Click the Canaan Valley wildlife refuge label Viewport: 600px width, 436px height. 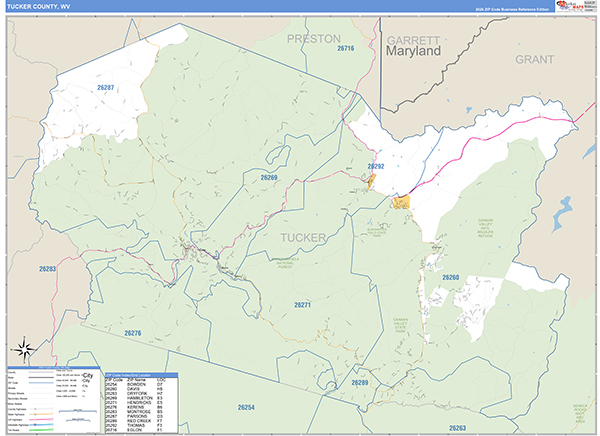click(485, 228)
